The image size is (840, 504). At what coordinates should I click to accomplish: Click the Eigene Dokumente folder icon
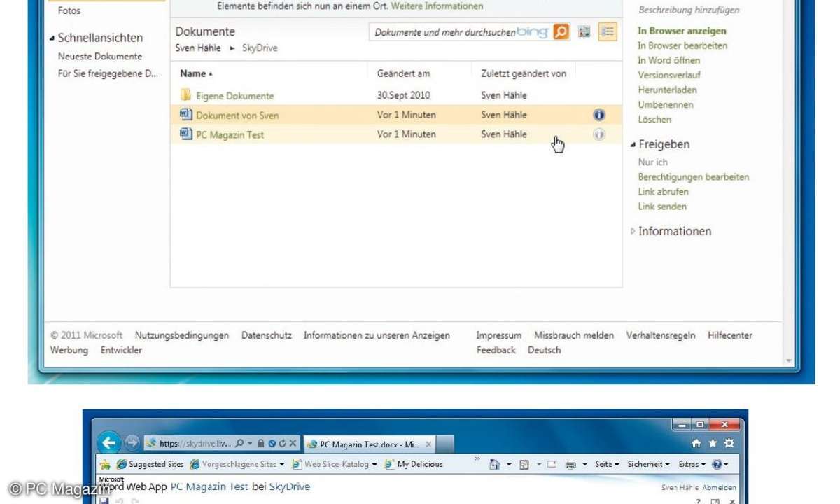pyautogui.click(x=185, y=95)
